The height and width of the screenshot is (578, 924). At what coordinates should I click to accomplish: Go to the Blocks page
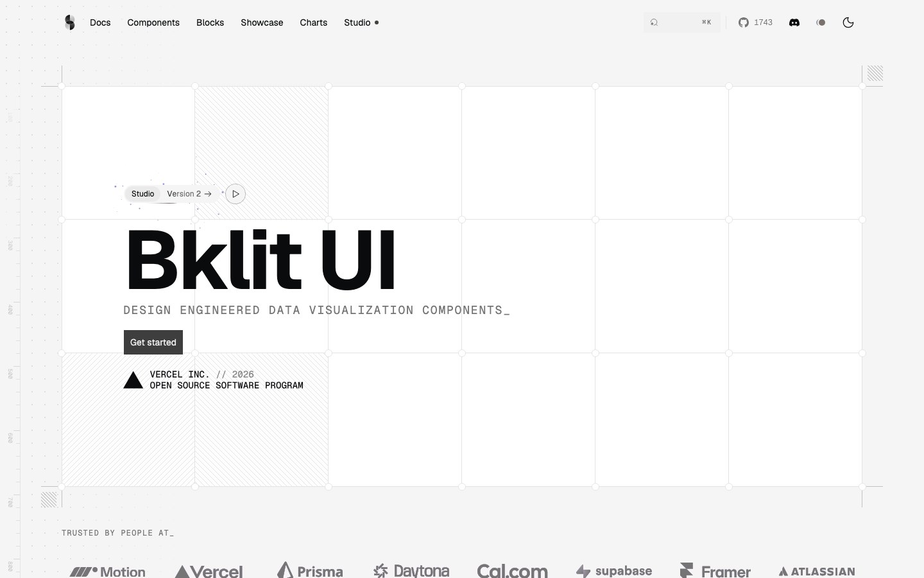point(210,22)
